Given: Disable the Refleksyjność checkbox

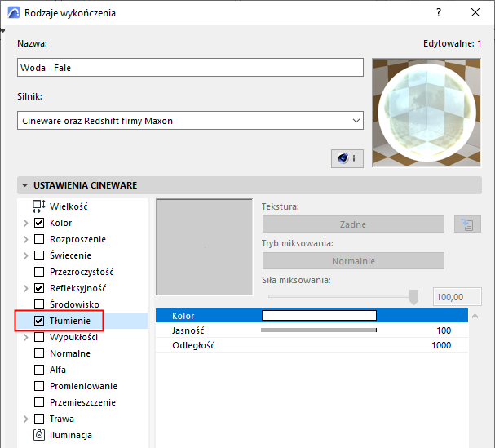Looking at the screenshot, I should [x=39, y=288].
